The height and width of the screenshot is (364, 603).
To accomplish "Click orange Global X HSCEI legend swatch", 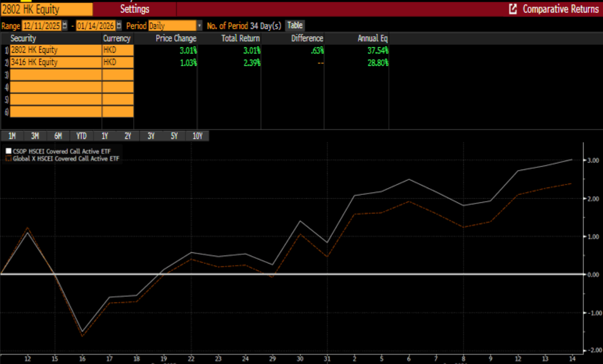I will (x=8, y=159).
